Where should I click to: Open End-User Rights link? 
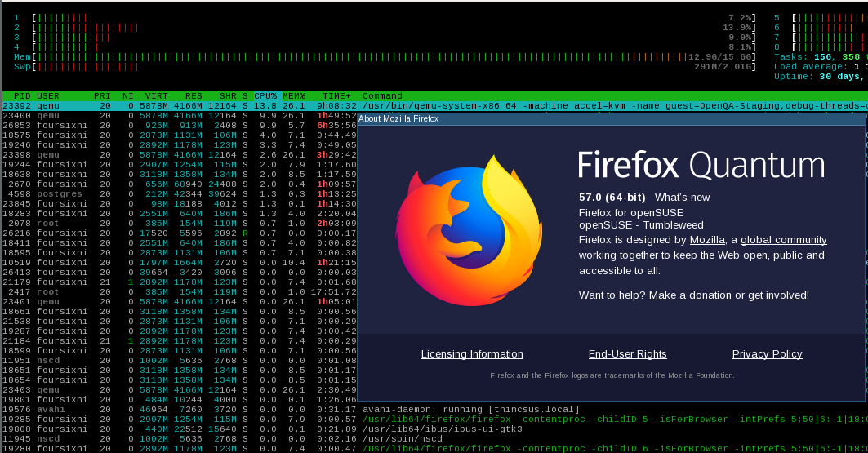pyautogui.click(x=627, y=354)
